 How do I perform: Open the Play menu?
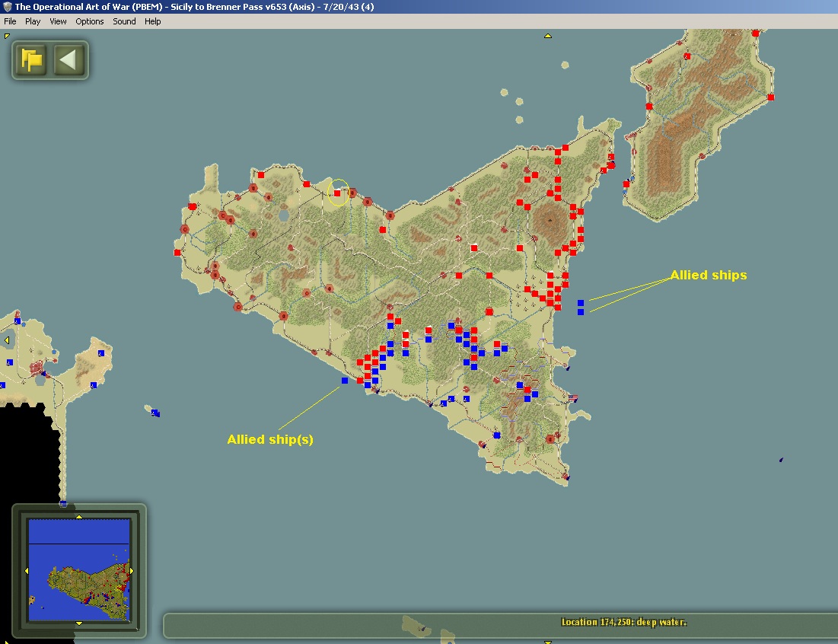click(x=33, y=21)
